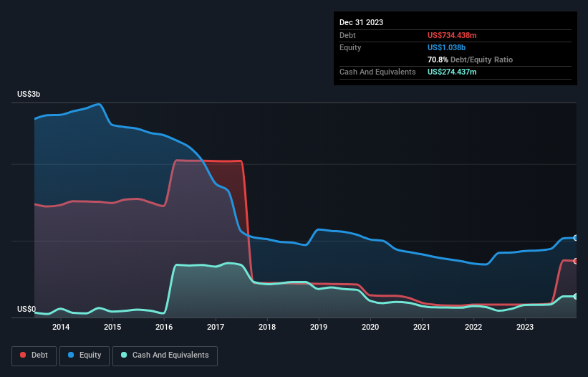Click the 2023 x-axis label
Image resolution: width=588 pixels, height=377 pixels.
[x=525, y=327]
